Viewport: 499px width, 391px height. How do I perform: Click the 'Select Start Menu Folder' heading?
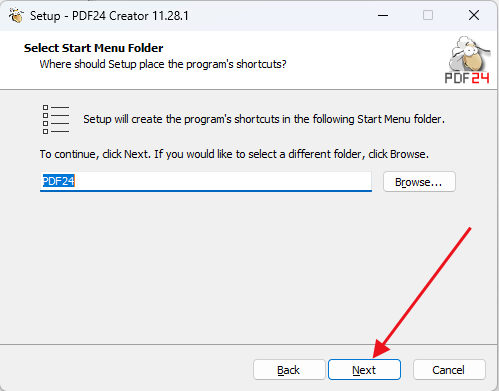[x=93, y=48]
